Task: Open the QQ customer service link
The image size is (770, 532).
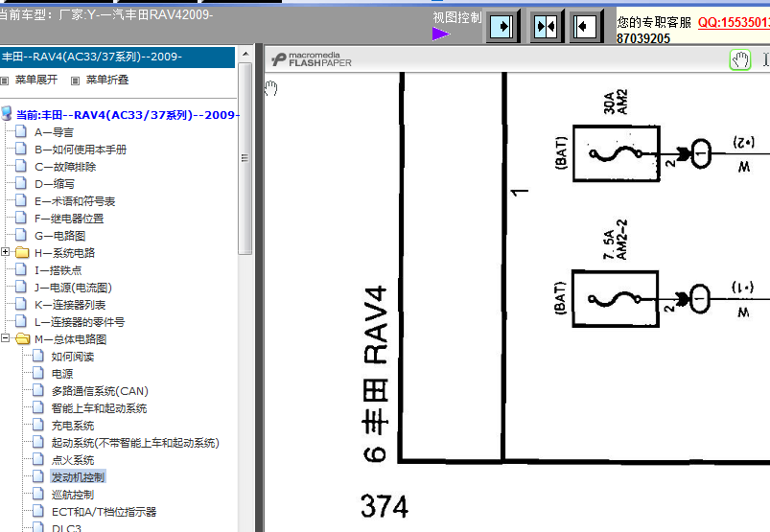Action: pyautogui.click(x=734, y=23)
